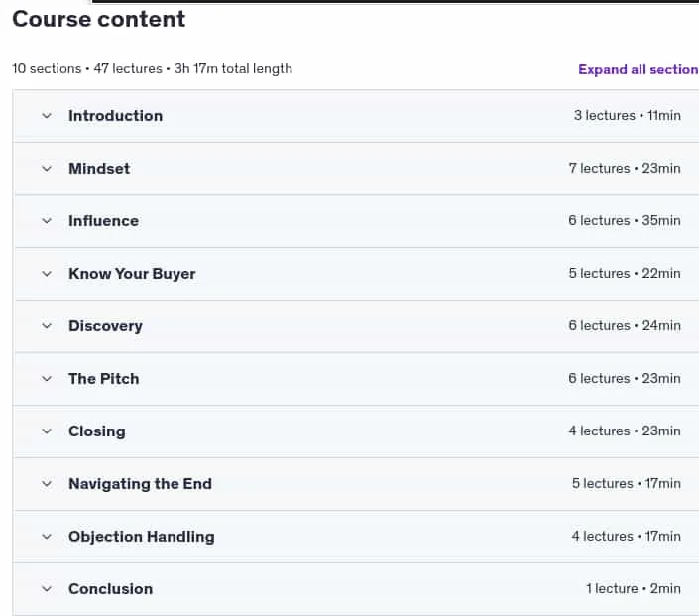Click the Know Your Buyer title

tap(132, 274)
